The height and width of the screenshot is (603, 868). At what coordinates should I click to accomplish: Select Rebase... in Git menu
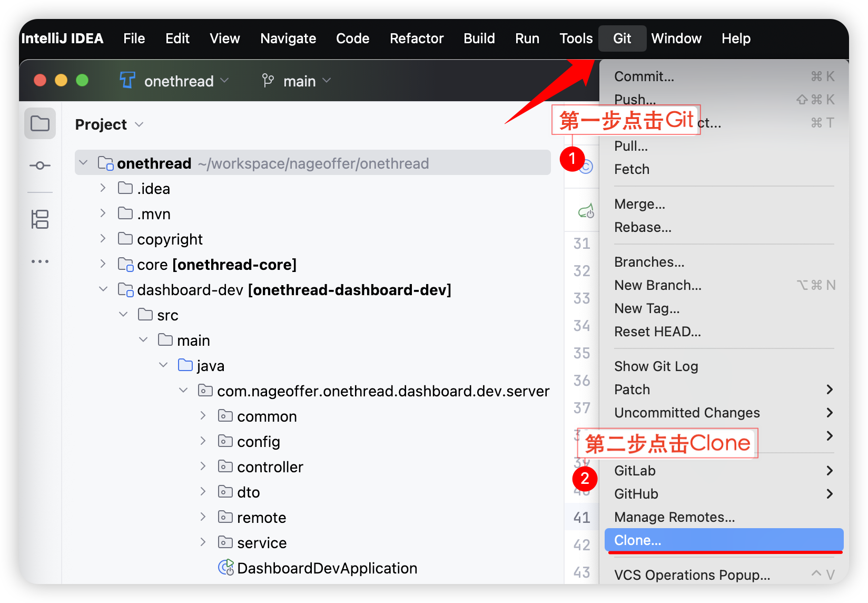tap(724, 227)
